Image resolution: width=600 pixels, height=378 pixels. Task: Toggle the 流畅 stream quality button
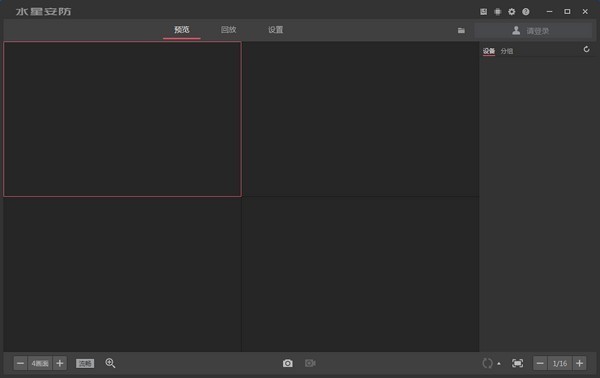click(x=85, y=363)
